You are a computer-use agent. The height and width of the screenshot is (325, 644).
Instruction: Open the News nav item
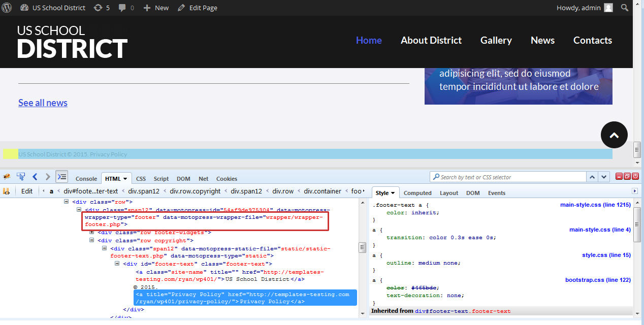[x=542, y=40]
